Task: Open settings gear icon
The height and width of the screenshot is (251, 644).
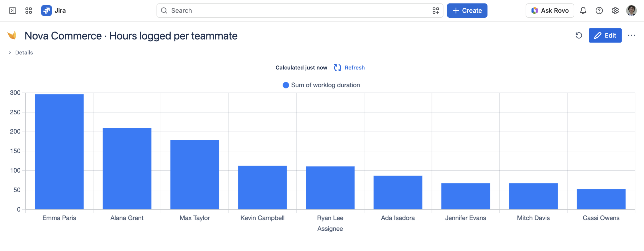Action: pyautogui.click(x=615, y=11)
